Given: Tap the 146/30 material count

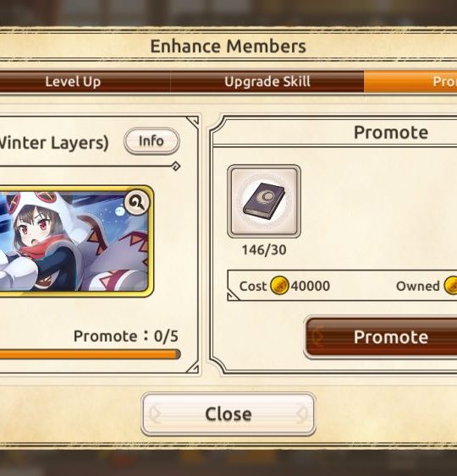Looking at the screenshot, I should pyautogui.click(x=264, y=250).
